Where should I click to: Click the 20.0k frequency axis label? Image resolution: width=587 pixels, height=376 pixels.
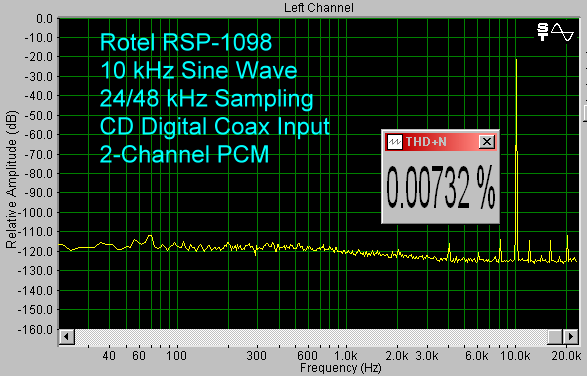566,355
